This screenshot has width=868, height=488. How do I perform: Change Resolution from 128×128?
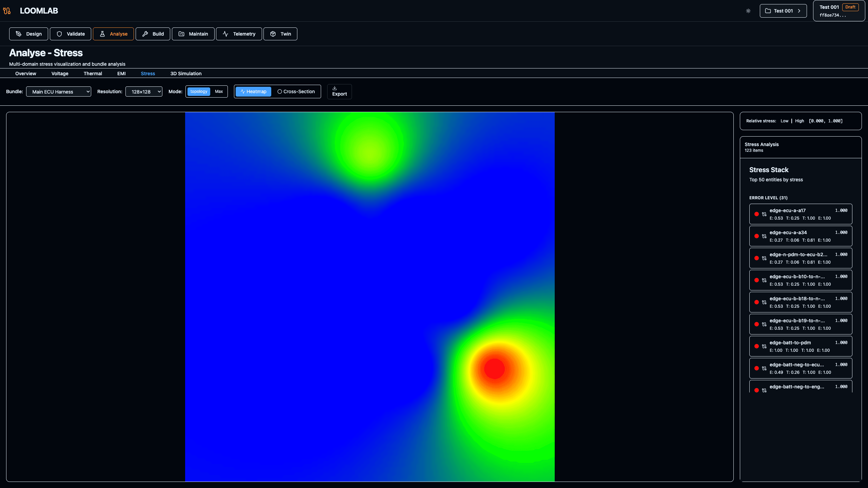tap(144, 91)
